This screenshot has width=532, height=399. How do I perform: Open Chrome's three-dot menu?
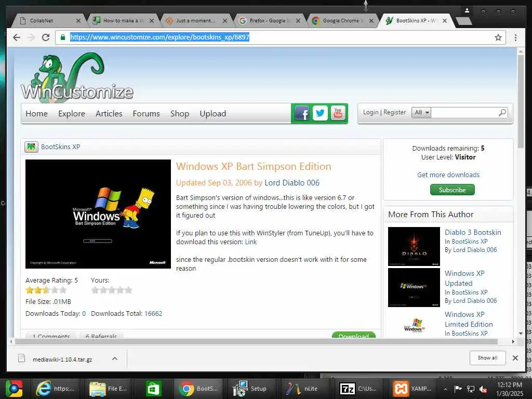(x=515, y=37)
